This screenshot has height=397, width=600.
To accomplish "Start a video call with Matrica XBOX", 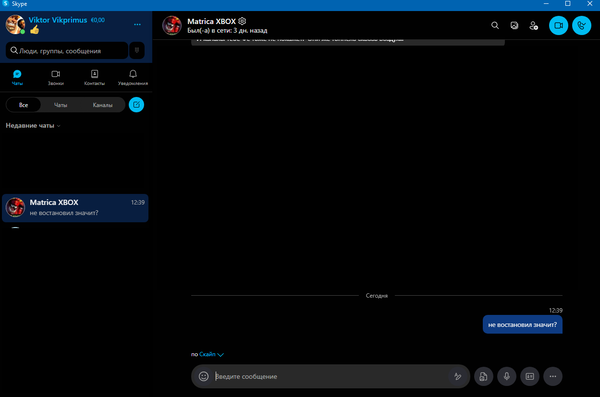I will [558, 26].
